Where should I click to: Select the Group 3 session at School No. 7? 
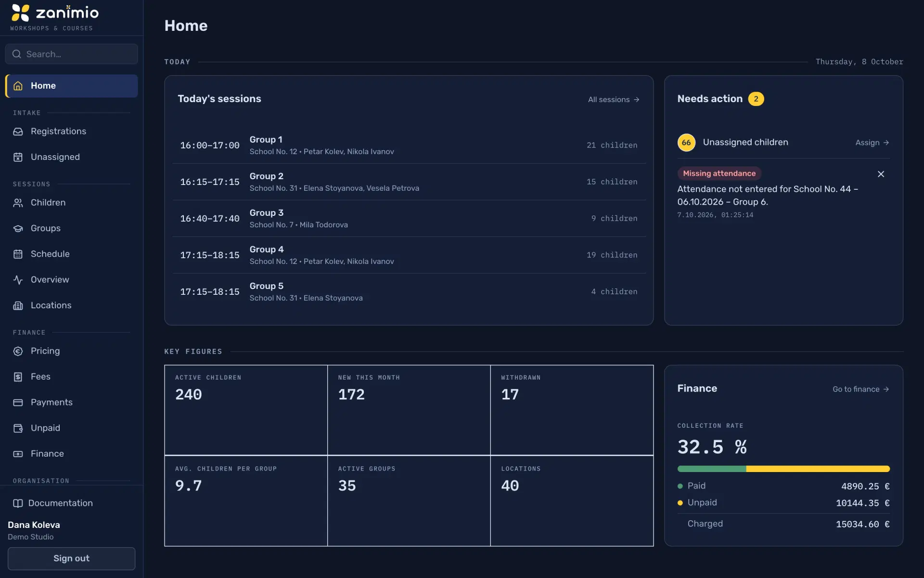(409, 219)
